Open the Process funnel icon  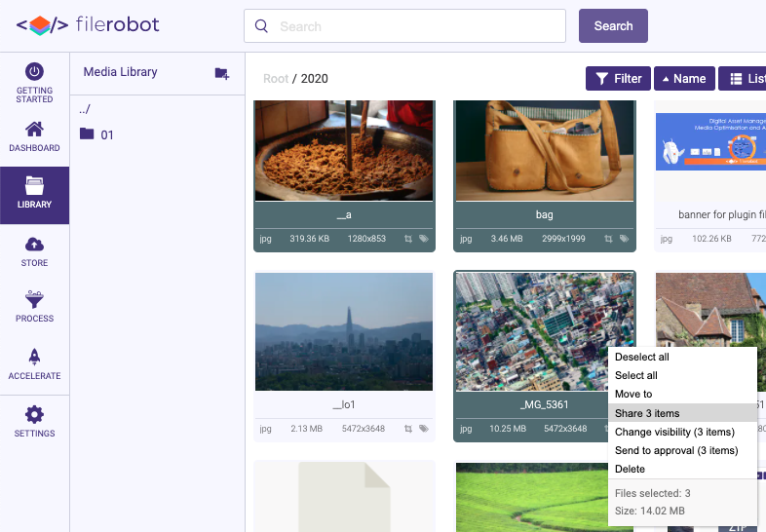pyautogui.click(x=34, y=299)
